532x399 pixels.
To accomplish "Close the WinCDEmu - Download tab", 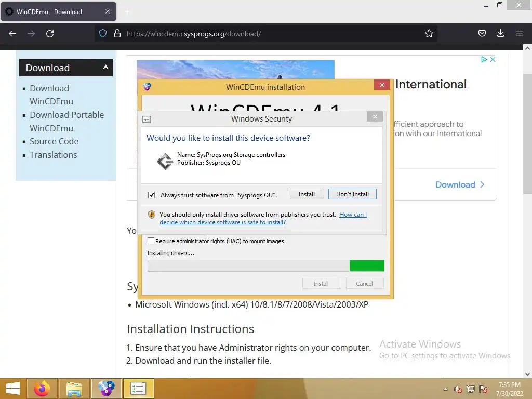I will click(107, 11).
